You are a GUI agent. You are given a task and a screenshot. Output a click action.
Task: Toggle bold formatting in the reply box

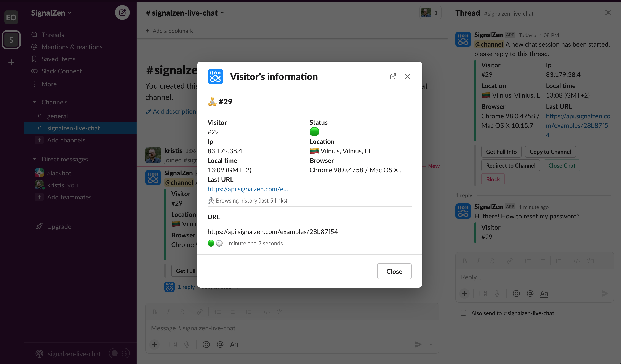coord(465,261)
